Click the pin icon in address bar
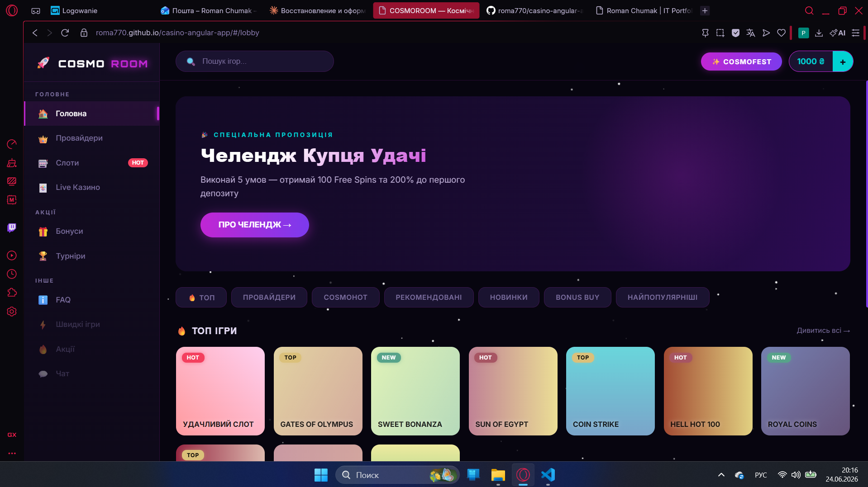The height and width of the screenshot is (487, 868). (705, 33)
